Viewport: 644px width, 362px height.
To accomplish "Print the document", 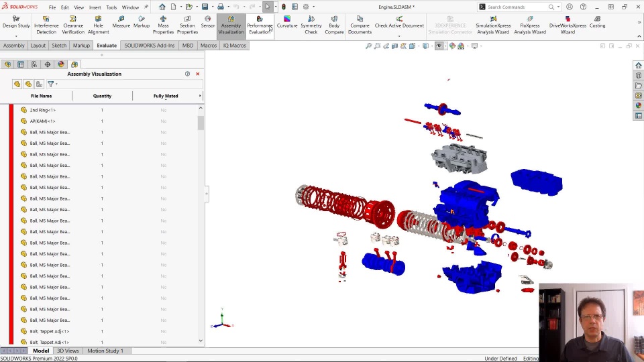I will pos(221,7).
